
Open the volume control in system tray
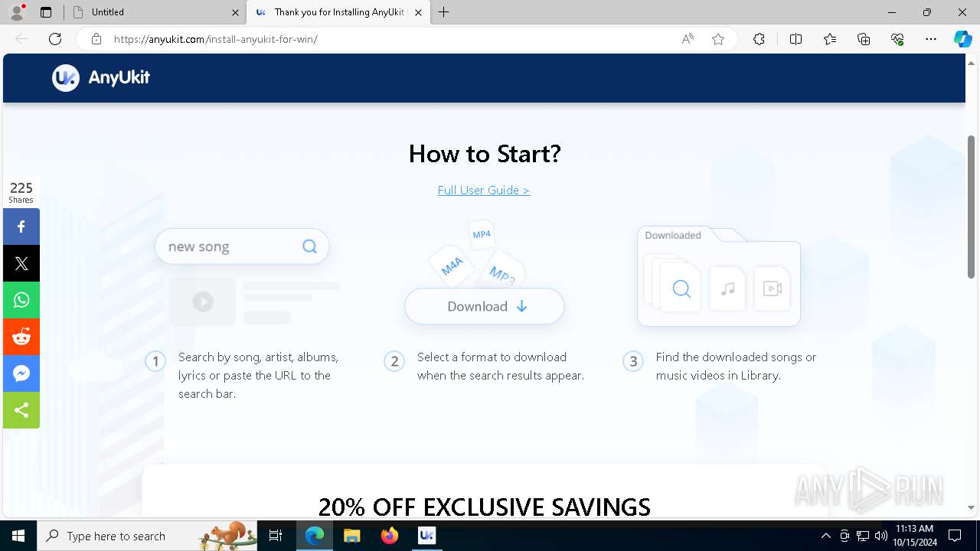pyautogui.click(x=881, y=536)
